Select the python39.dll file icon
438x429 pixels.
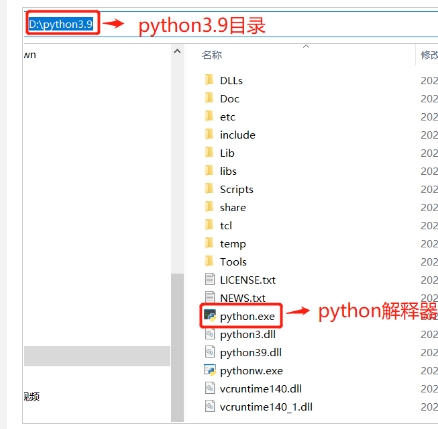[x=210, y=352]
